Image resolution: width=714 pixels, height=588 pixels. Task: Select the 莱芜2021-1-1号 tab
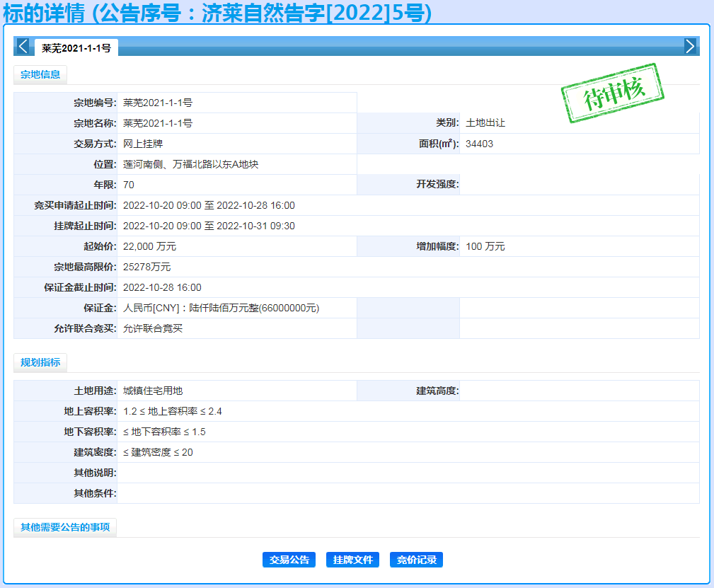(x=76, y=48)
